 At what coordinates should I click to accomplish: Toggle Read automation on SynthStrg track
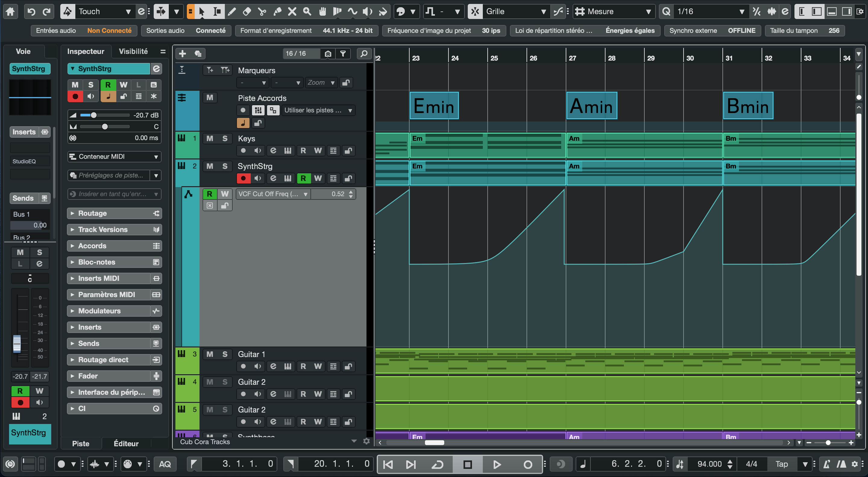point(303,178)
